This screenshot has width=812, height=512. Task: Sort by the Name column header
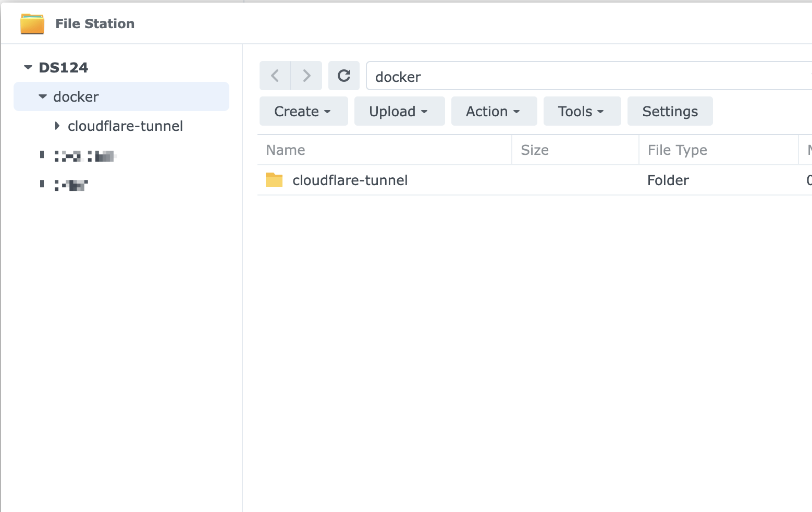385,150
